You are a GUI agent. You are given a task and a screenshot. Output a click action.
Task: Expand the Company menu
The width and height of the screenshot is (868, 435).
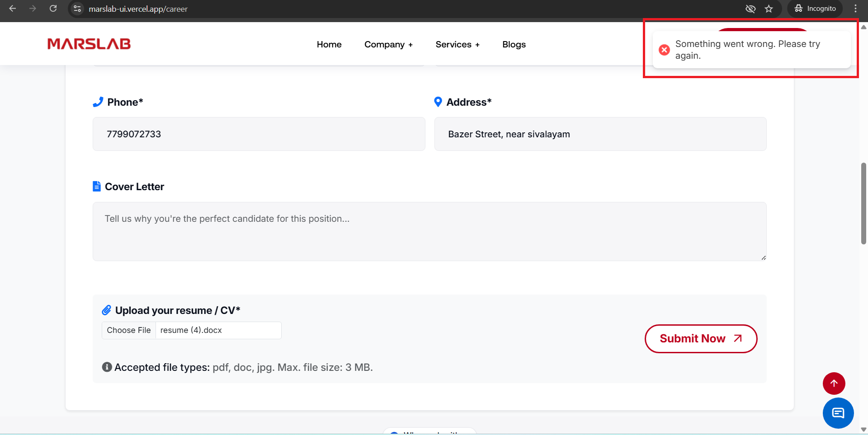388,44
